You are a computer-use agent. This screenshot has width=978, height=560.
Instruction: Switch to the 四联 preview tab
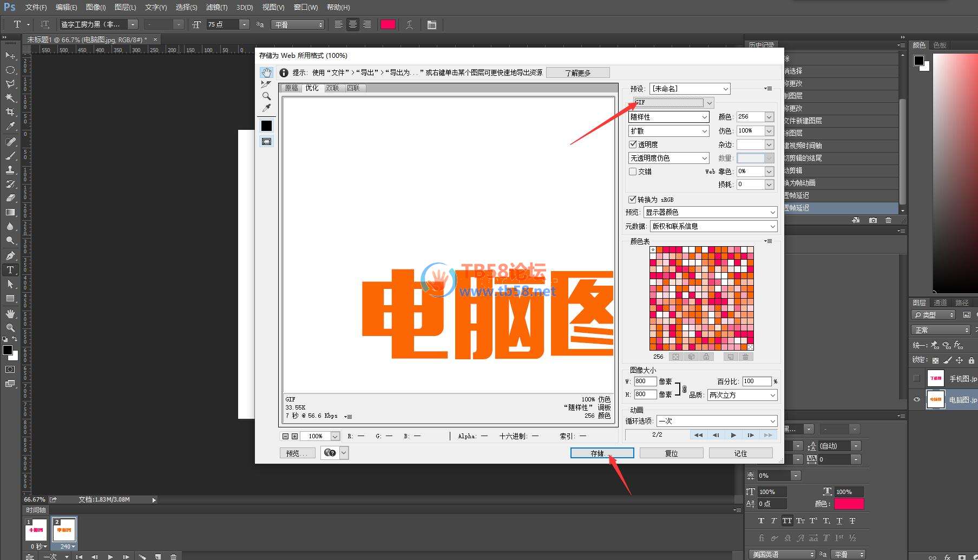tap(353, 88)
